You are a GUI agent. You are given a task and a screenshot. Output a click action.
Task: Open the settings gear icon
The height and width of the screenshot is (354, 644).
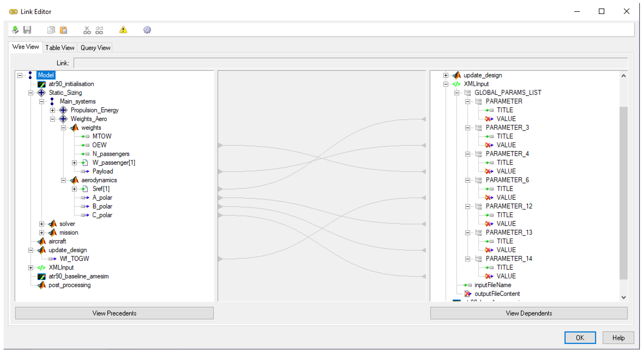[147, 30]
